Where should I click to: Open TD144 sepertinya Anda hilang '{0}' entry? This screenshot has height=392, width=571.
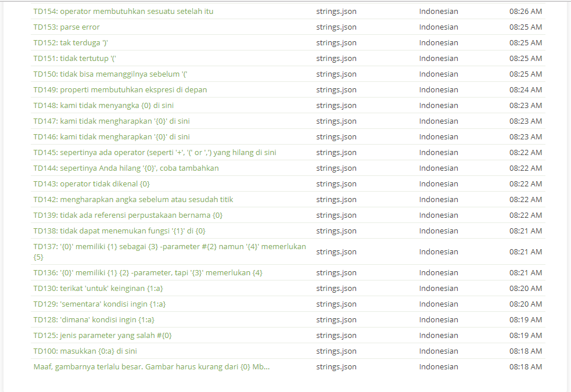coord(126,168)
